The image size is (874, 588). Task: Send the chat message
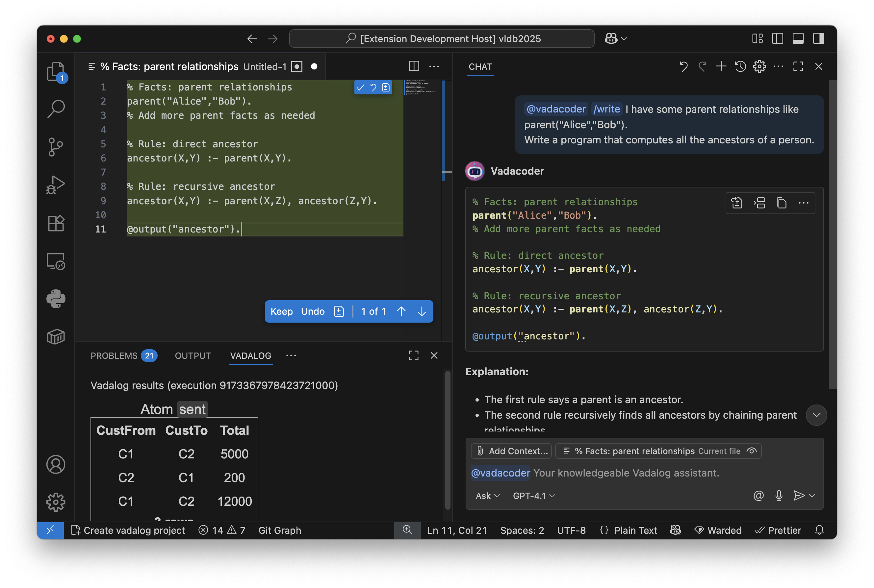click(799, 495)
